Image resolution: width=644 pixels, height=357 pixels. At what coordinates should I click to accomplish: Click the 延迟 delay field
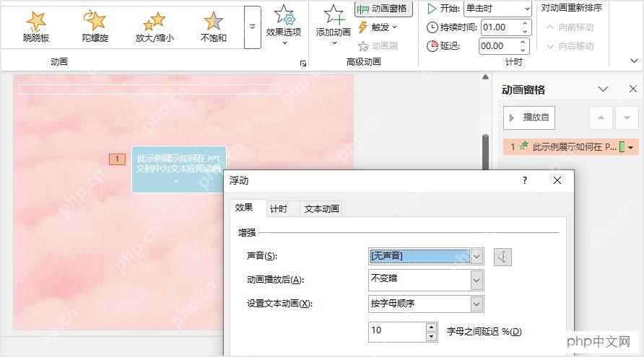click(x=498, y=46)
